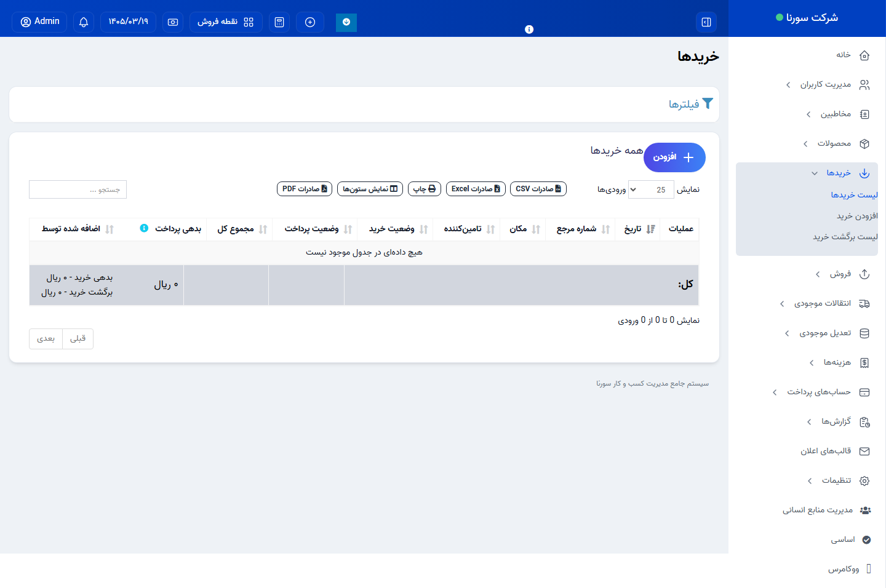Sort by the تامین‌کننده column

[x=467, y=229]
